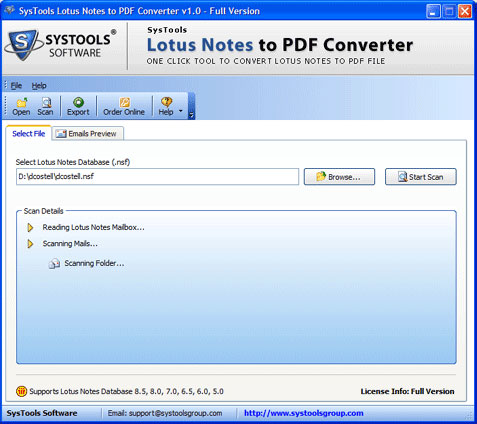The width and height of the screenshot is (477, 424).
Task: Click the SysTools Software shield logo
Action: coord(23,45)
